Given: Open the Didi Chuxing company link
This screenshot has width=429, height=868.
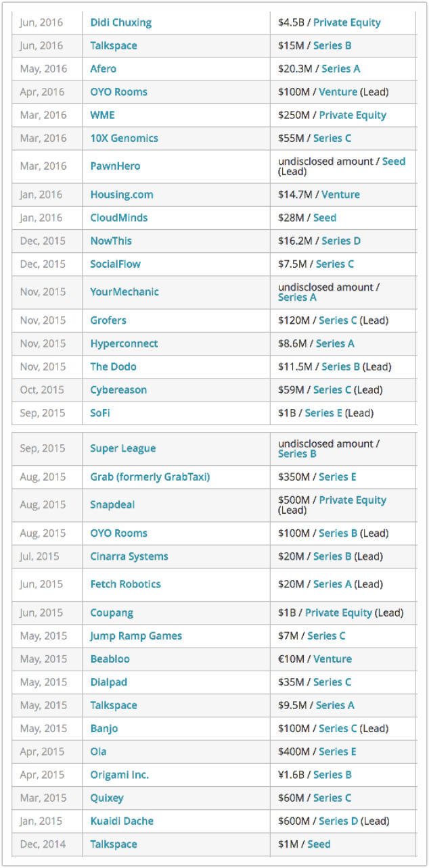Looking at the screenshot, I should 120,22.
